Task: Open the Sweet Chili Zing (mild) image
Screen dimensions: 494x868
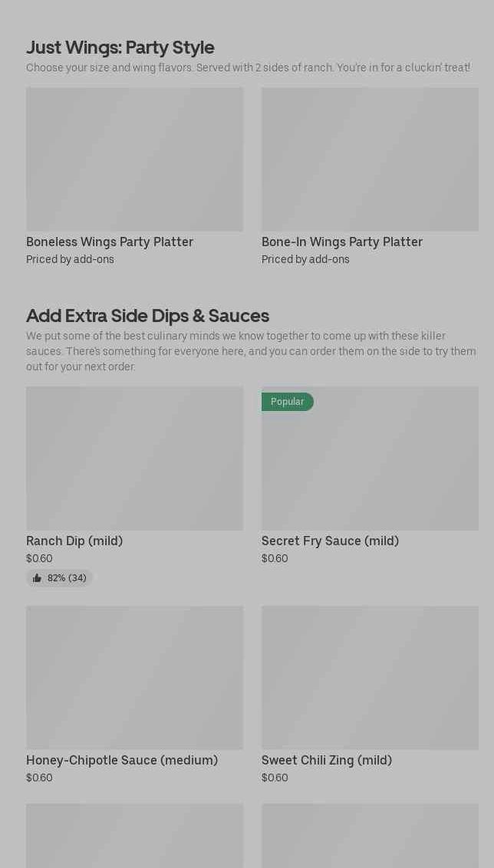Action: (370, 678)
